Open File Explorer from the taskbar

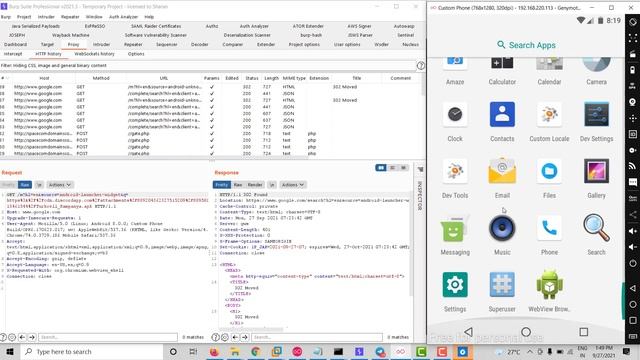[235, 351]
